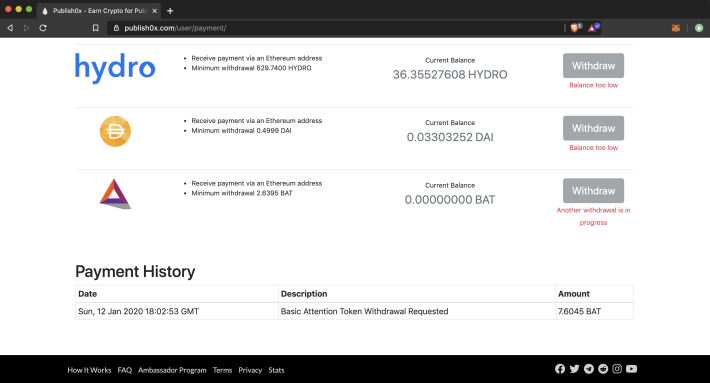
Task: Bookmark this page with bookmark icon
Action: (96, 28)
